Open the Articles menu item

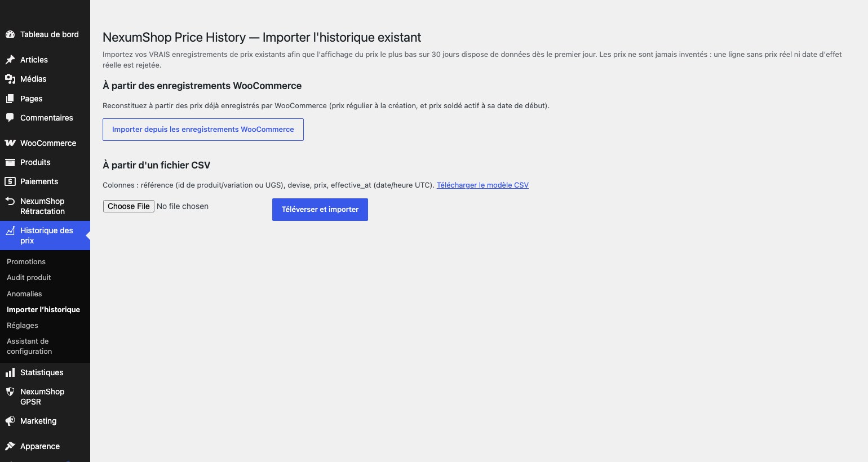(x=45, y=60)
